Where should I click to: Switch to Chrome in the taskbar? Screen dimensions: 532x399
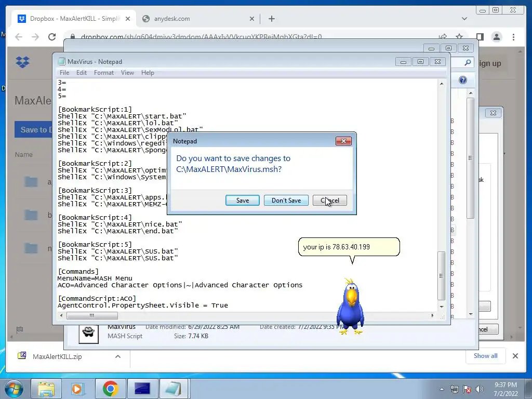110,389
